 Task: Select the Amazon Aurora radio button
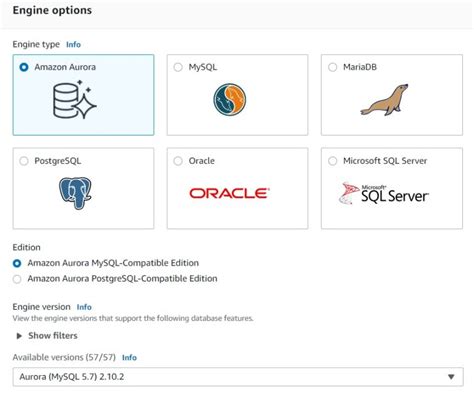pos(24,67)
